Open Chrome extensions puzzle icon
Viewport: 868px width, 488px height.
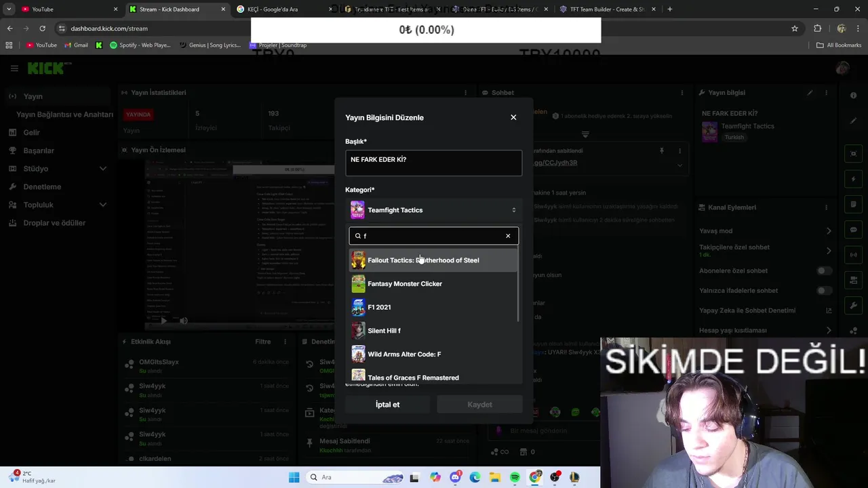pyautogui.click(x=818, y=28)
